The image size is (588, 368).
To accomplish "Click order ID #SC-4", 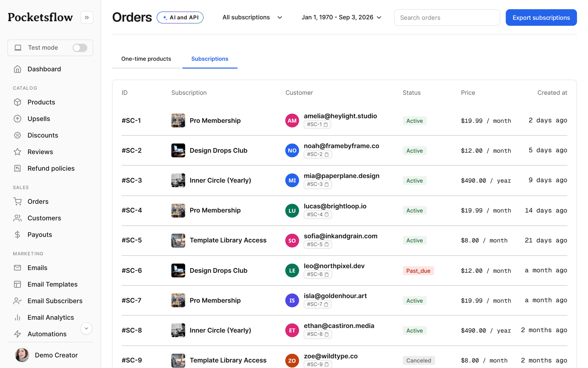I will [x=132, y=210].
